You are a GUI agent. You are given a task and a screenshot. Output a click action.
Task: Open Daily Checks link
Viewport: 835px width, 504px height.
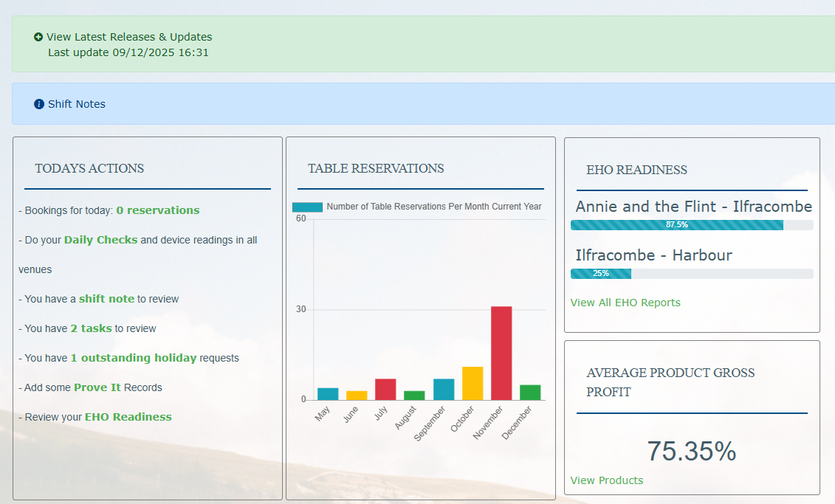100,240
